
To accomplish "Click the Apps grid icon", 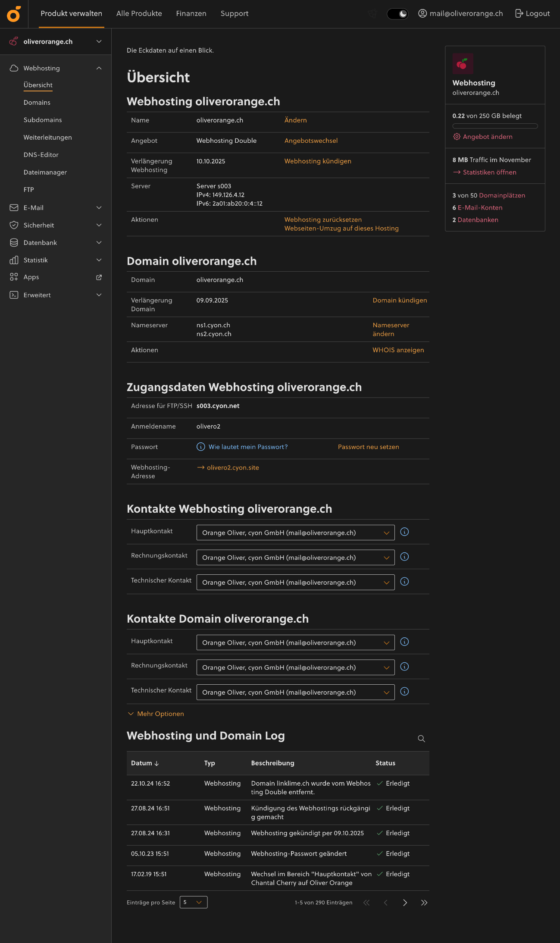I will coord(14,277).
